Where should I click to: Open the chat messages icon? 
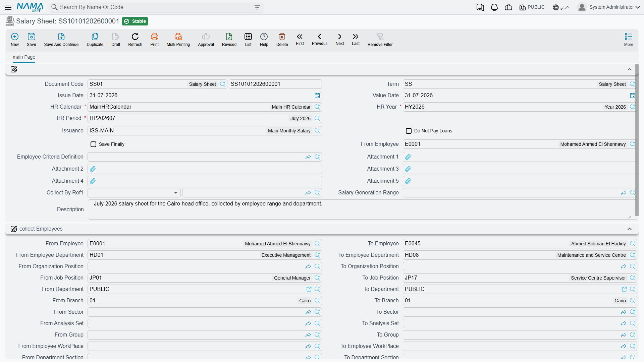pyautogui.click(x=480, y=7)
